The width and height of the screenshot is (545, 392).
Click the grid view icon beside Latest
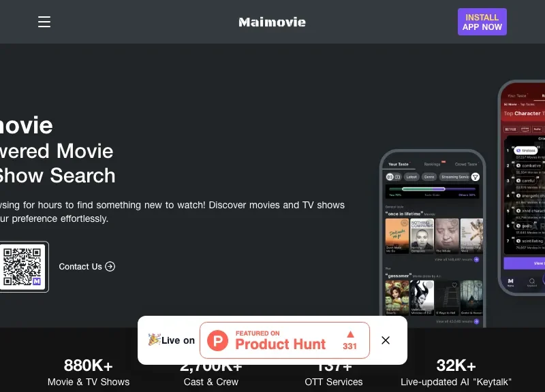(390, 177)
